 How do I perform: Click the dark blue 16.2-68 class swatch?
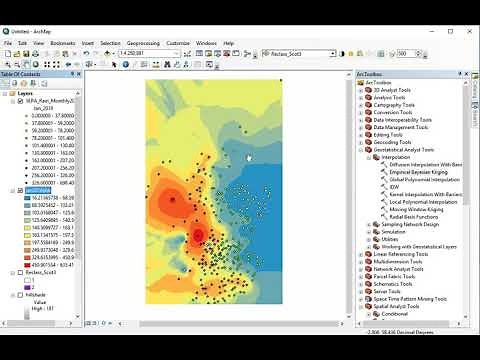pyautogui.click(x=27, y=198)
